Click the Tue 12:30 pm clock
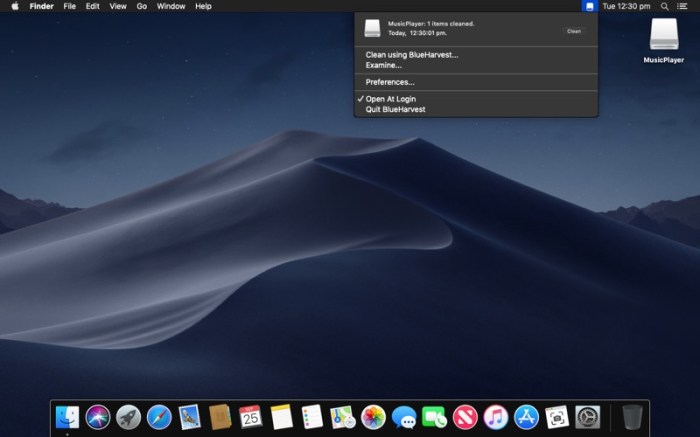The height and width of the screenshot is (437, 700). point(626,6)
